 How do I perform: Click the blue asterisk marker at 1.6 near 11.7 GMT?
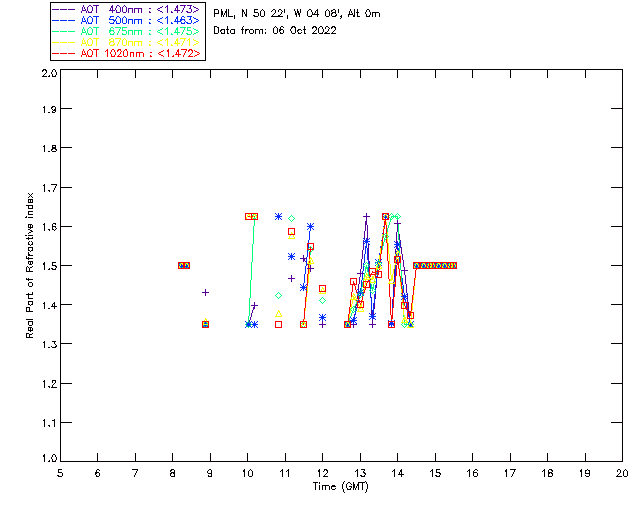[310, 227]
